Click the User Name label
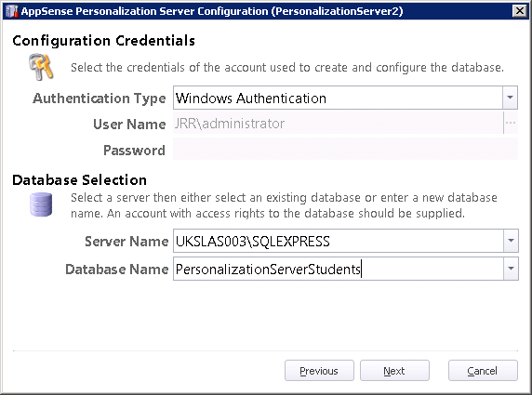Viewport: 532px width, 395px height. click(x=129, y=125)
